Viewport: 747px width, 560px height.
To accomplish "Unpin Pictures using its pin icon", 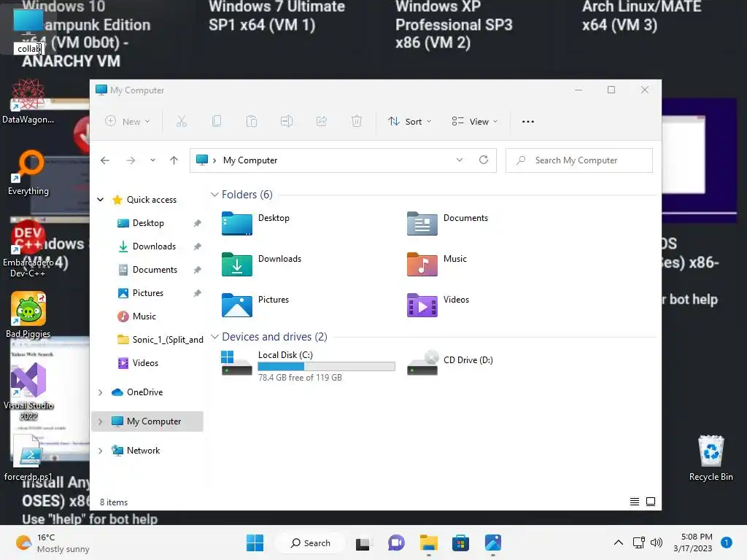I will pyautogui.click(x=197, y=293).
